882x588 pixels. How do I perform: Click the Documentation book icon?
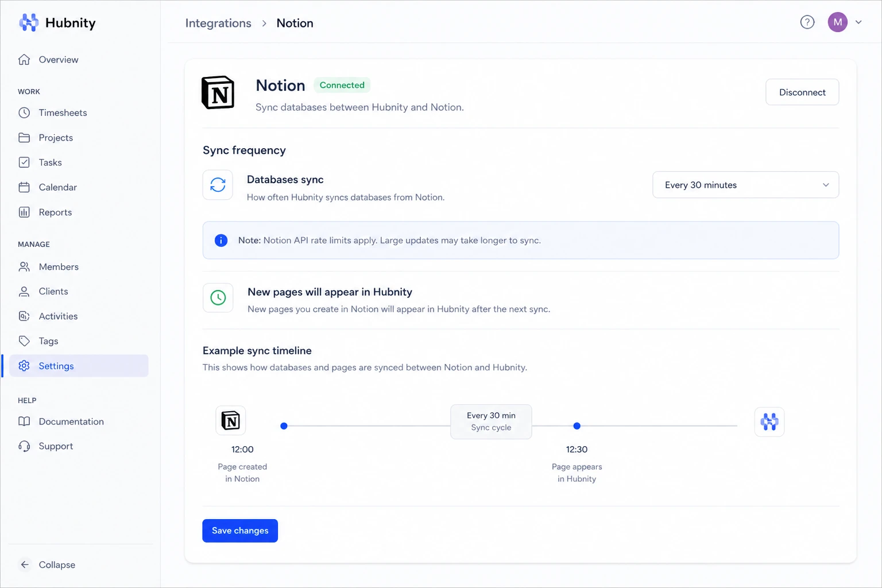point(24,421)
